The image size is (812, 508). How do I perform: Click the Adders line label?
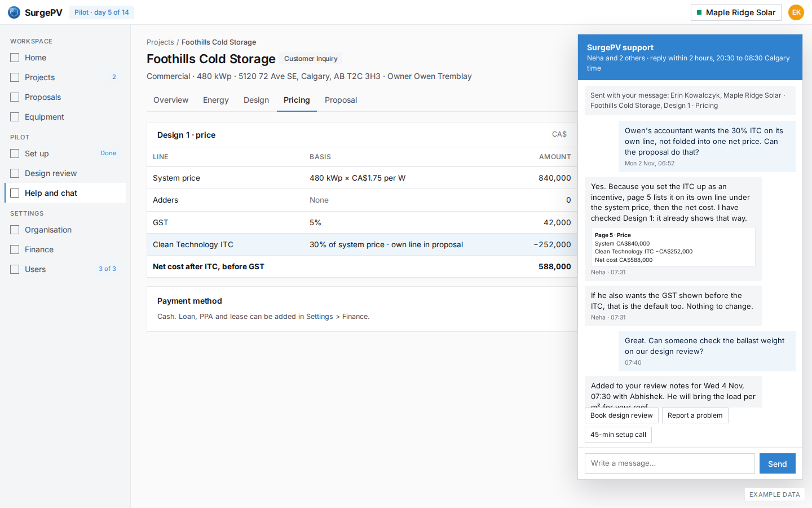point(165,200)
